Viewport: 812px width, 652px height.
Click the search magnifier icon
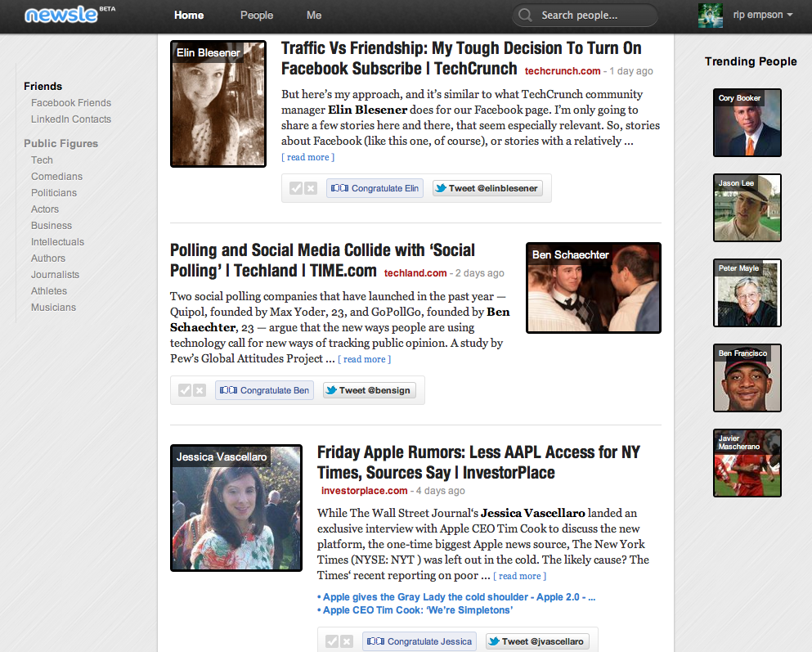coord(527,16)
